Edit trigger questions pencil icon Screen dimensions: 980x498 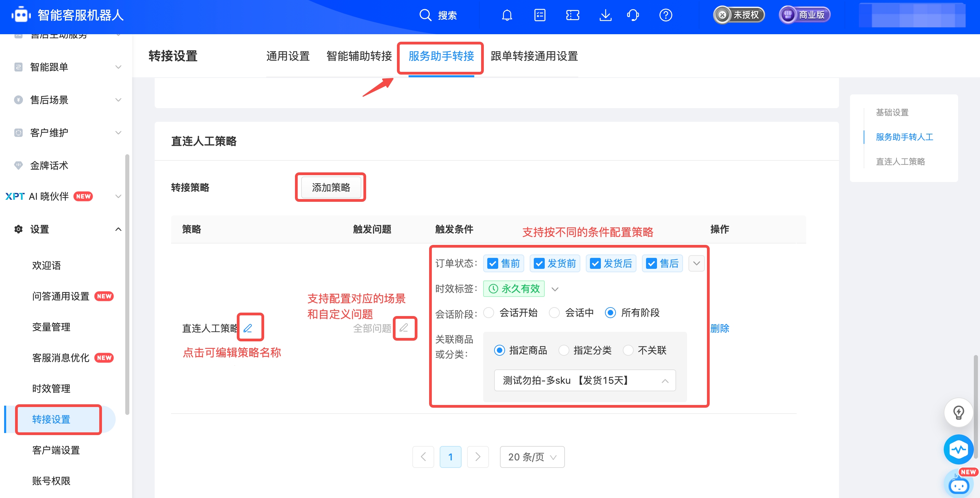[x=404, y=327]
